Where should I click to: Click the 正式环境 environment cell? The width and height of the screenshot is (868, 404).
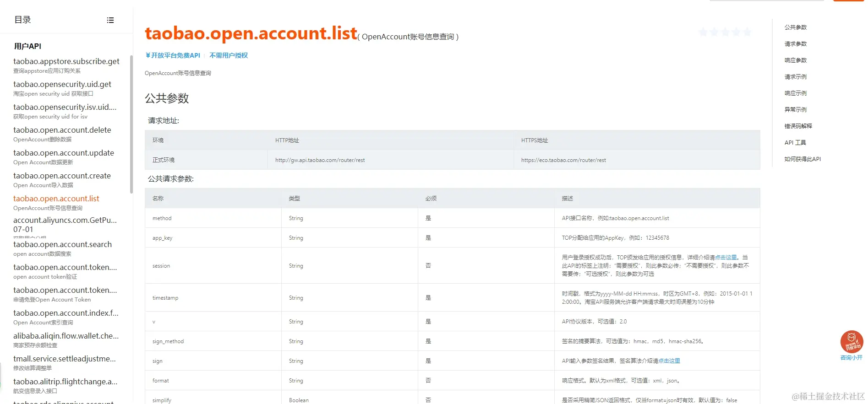click(x=206, y=160)
